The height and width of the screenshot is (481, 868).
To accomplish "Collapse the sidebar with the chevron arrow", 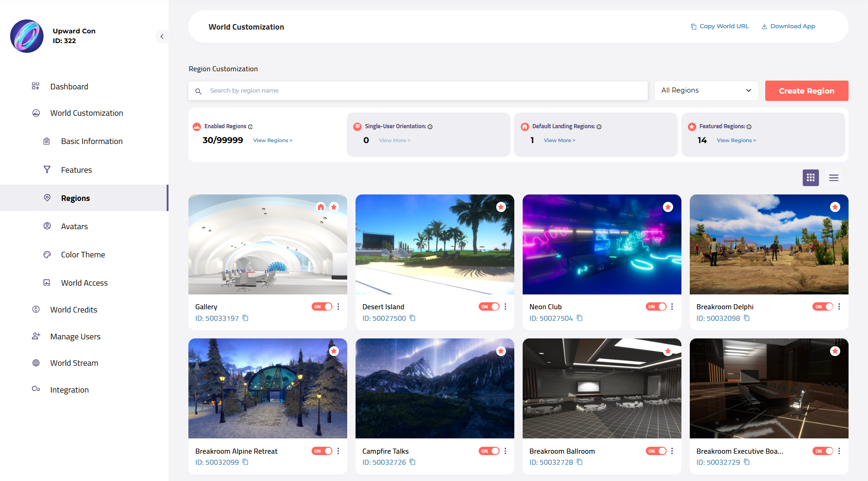I will (162, 36).
